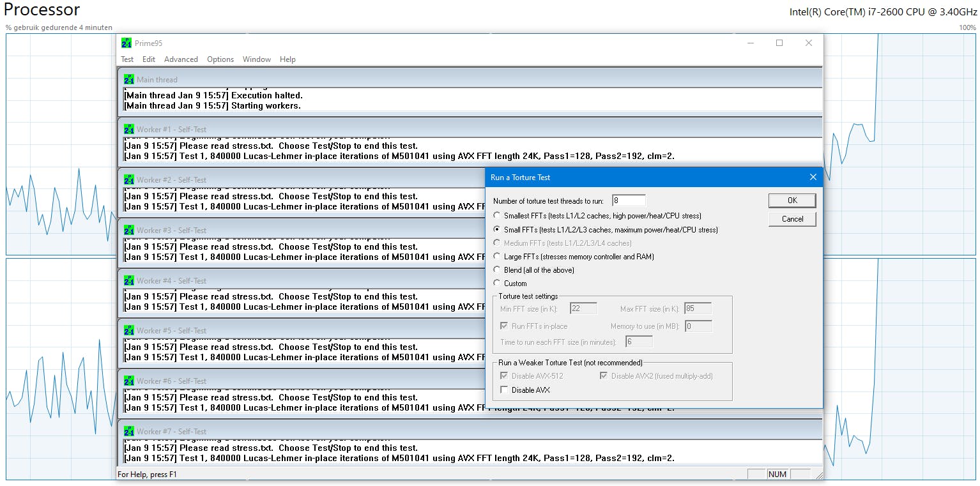Image resolution: width=980 pixels, height=486 pixels.
Task: Click the Run a Torture Test dialog title
Action: [x=521, y=177]
